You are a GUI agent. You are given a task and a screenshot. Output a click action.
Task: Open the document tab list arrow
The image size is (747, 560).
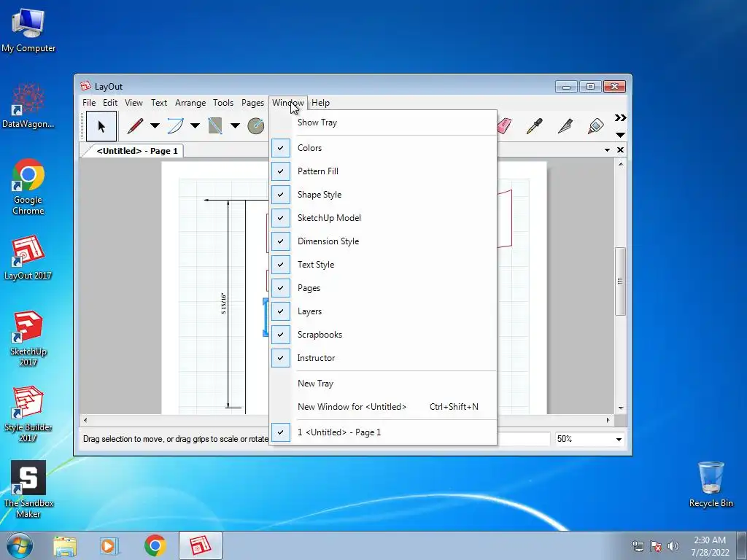607,150
